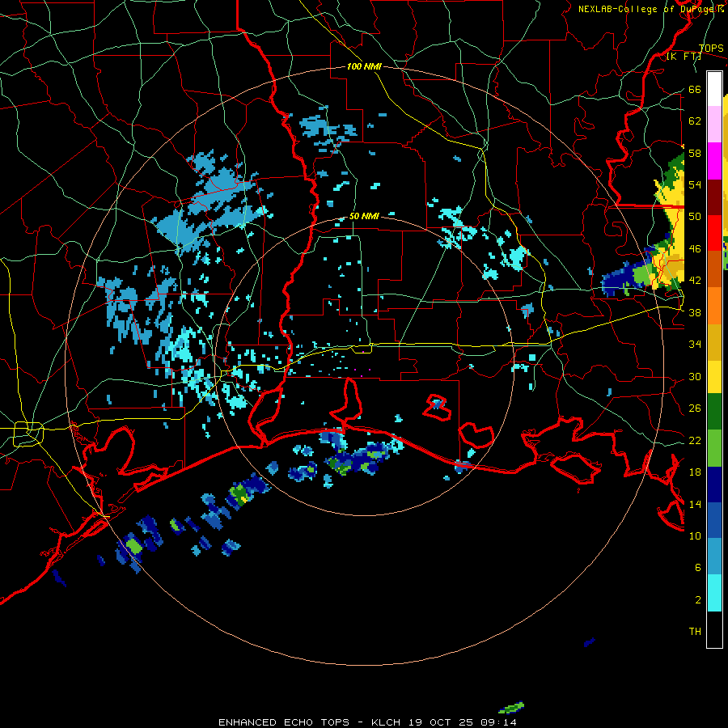Click the legend value '14'
This screenshot has width=728, height=728.
pos(695,504)
